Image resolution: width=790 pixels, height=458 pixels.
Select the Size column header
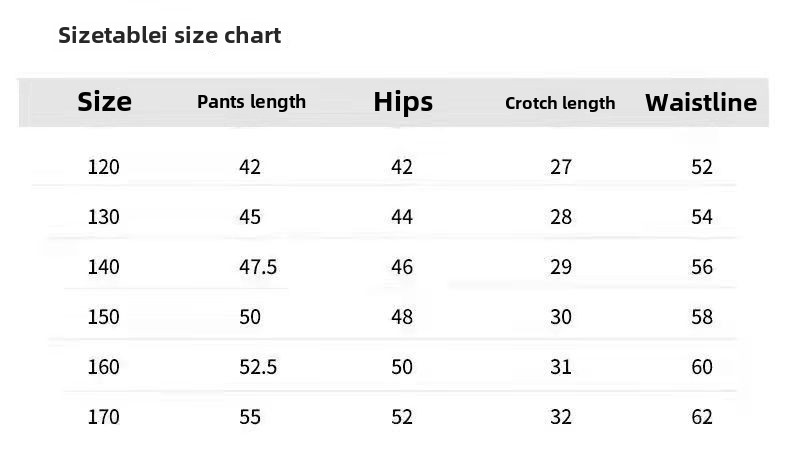[104, 102]
